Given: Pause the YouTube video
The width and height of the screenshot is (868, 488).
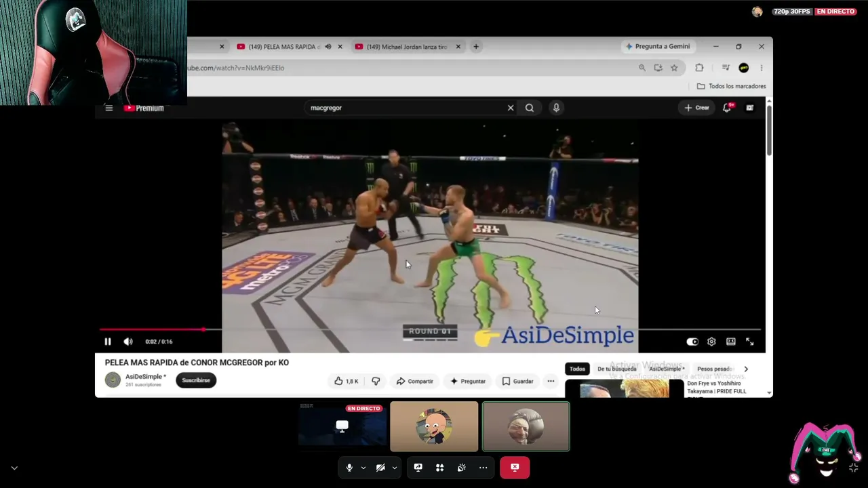Looking at the screenshot, I should coord(107,342).
